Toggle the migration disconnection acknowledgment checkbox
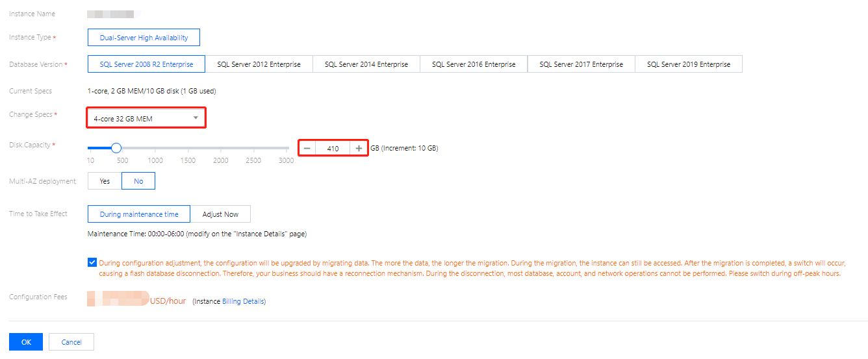This screenshot has height=359, width=868. [x=92, y=263]
